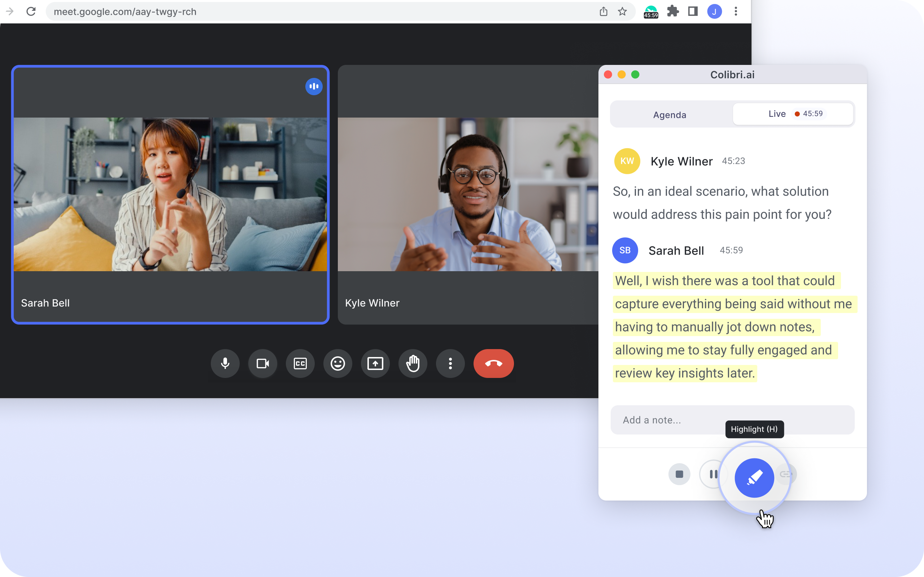Mute the microphone in Meet
This screenshot has width=924, height=577.
click(x=225, y=363)
